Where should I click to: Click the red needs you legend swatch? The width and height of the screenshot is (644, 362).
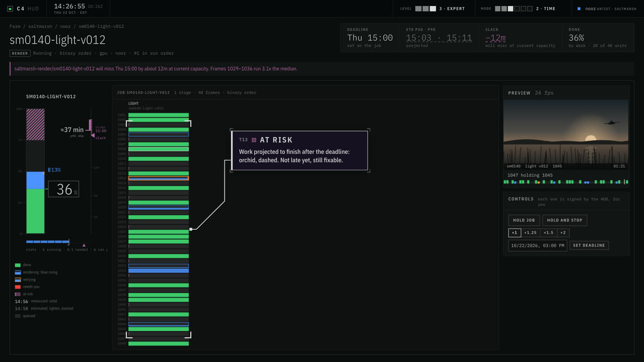click(17, 287)
